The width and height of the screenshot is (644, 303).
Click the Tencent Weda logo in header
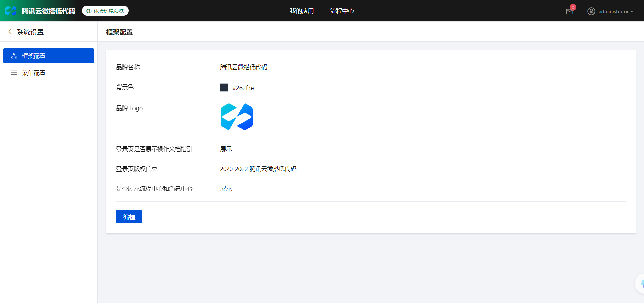11,11
